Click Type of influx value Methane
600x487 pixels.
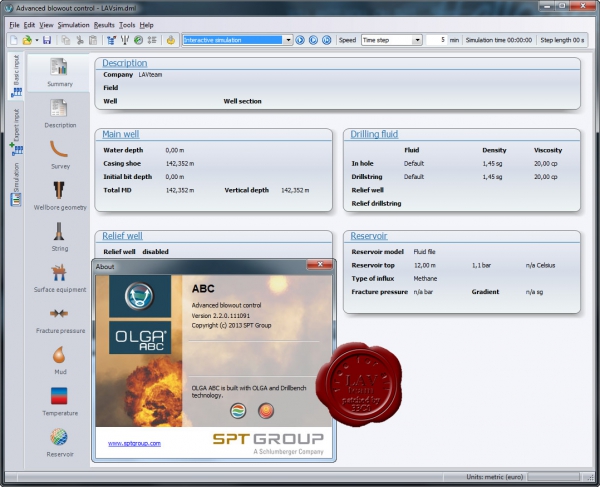(x=425, y=279)
